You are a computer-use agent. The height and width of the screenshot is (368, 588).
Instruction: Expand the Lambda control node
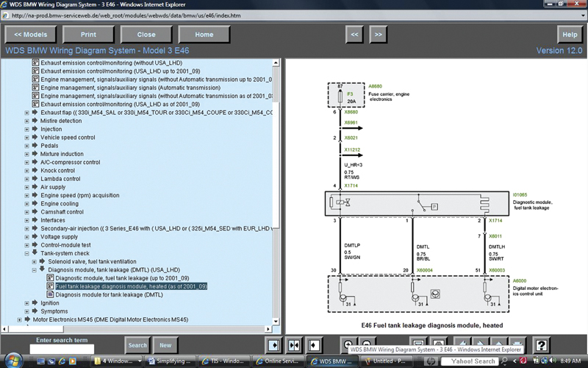coord(26,179)
